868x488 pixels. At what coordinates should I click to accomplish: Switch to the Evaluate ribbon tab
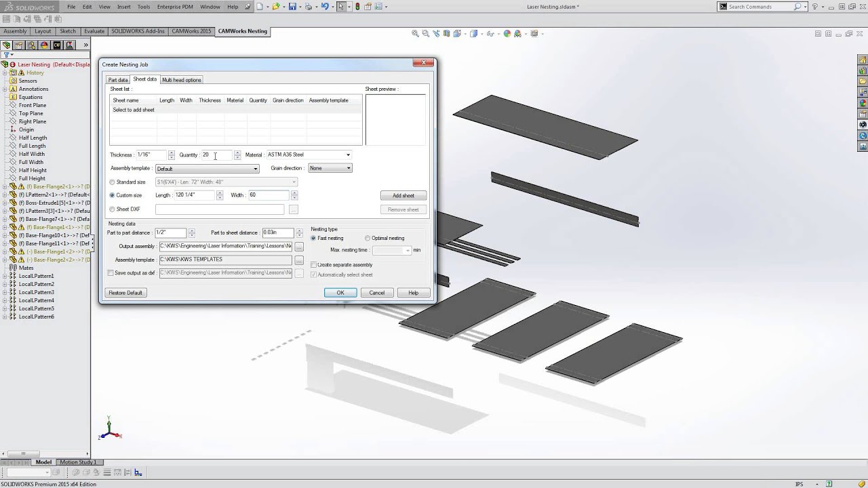pos(94,31)
